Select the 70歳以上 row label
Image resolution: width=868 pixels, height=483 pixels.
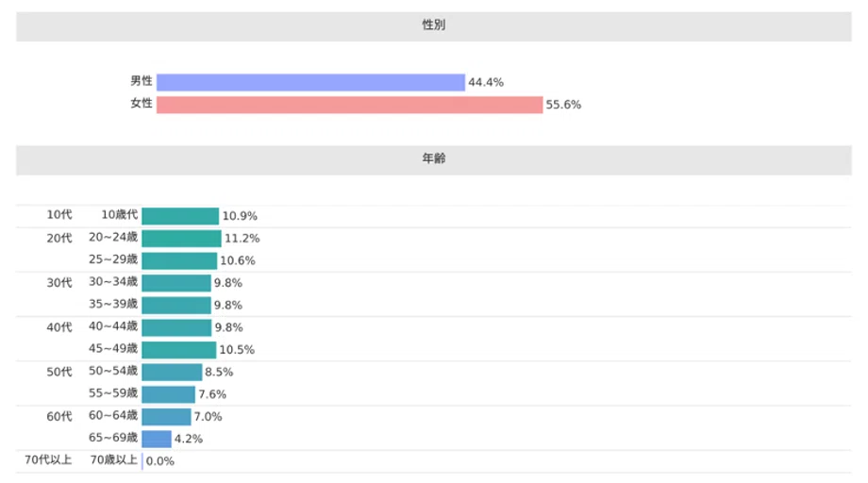point(113,459)
